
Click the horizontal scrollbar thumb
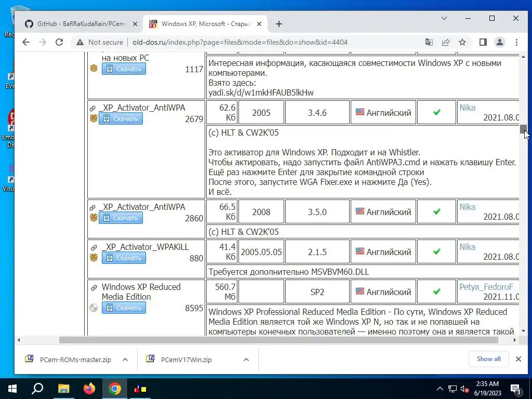[x=278, y=340]
